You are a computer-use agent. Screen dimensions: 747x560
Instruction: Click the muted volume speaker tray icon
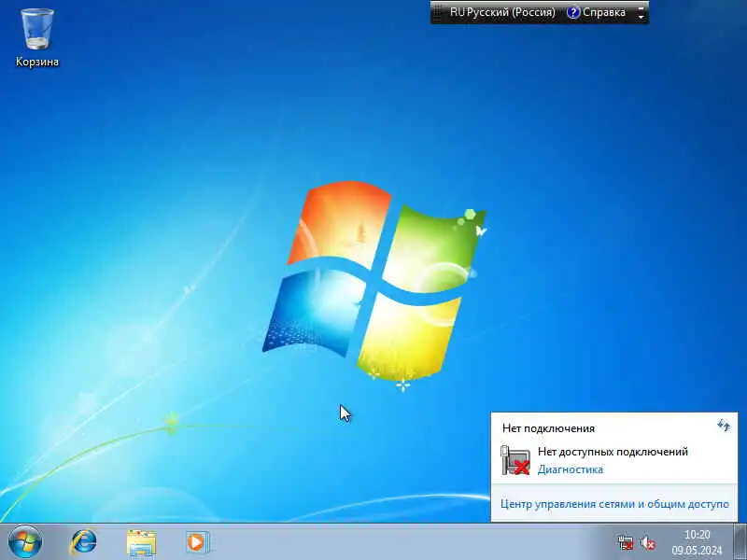pos(647,542)
